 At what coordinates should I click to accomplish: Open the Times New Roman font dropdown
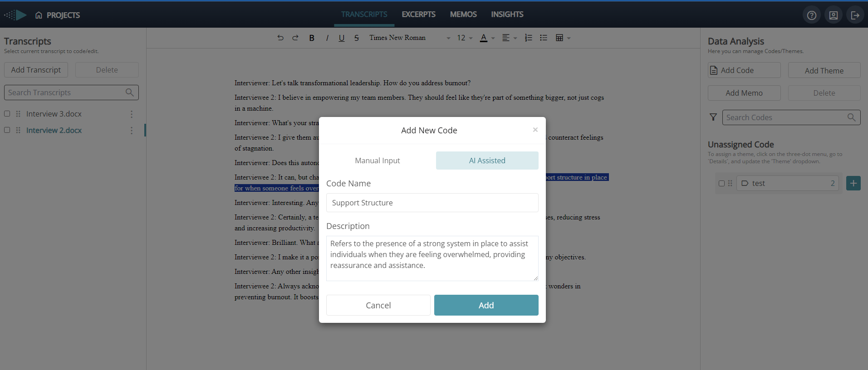409,38
